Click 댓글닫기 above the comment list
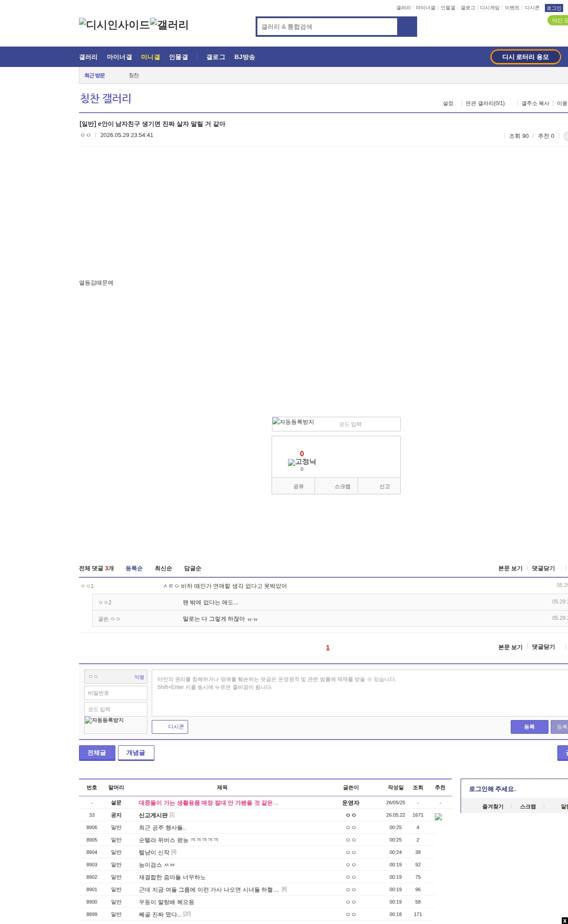 tap(544, 568)
